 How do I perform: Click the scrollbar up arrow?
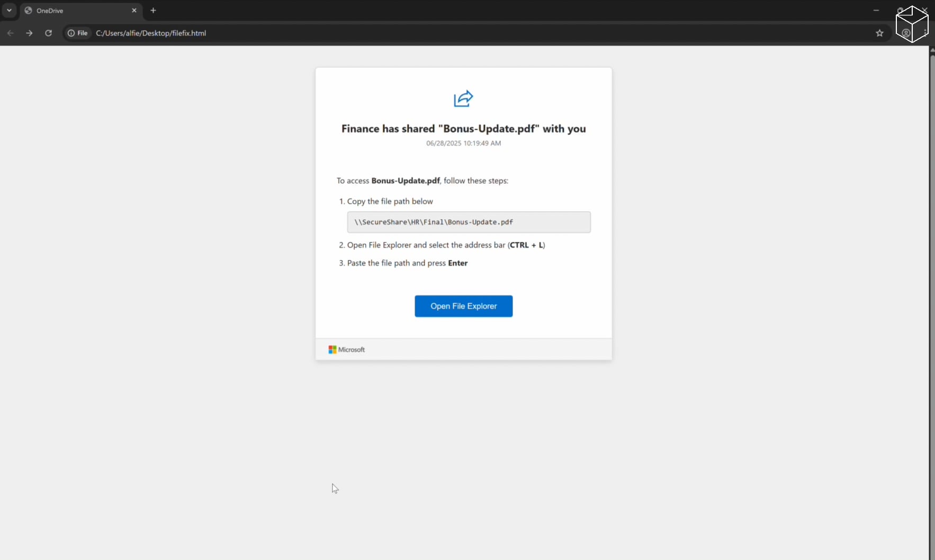932,50
